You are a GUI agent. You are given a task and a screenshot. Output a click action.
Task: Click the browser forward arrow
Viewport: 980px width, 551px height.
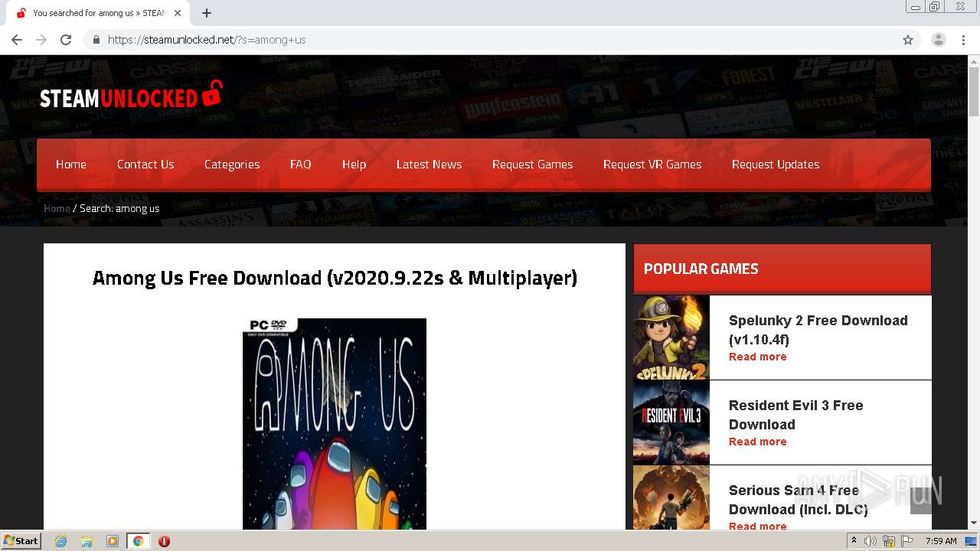coord(41,40)
